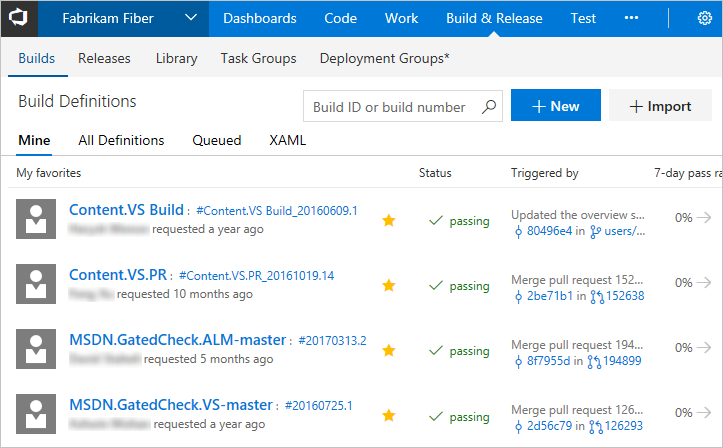
Task: Click the commit icon beside 2be71b1
Action: pyautogui.click(x=518, y=296)
